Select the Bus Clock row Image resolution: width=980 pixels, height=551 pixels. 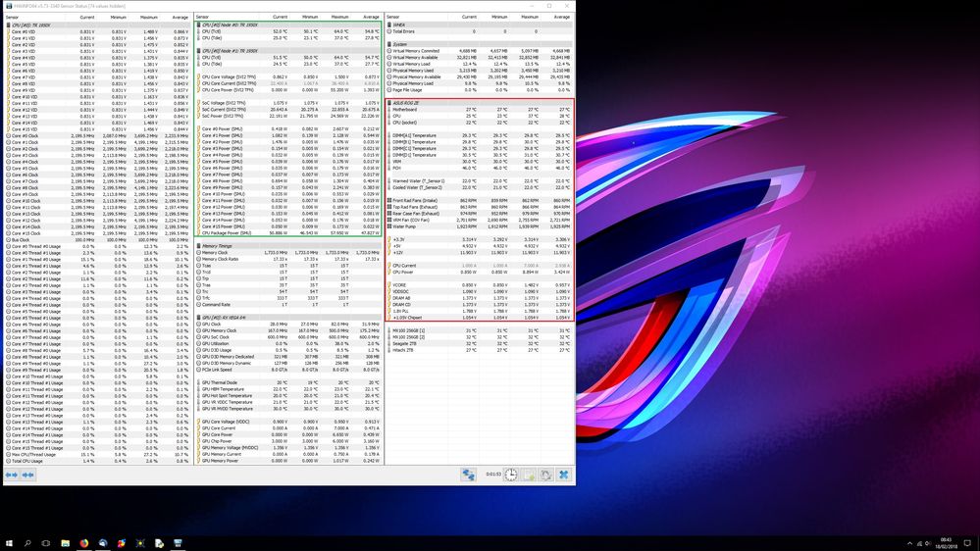pyautogui.click(x=97, y=240)
